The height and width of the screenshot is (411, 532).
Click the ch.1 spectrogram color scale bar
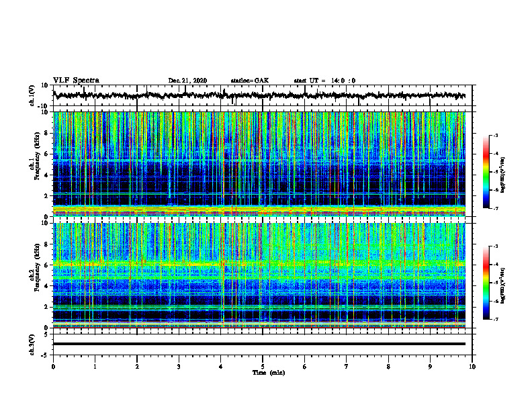point(486,172)
